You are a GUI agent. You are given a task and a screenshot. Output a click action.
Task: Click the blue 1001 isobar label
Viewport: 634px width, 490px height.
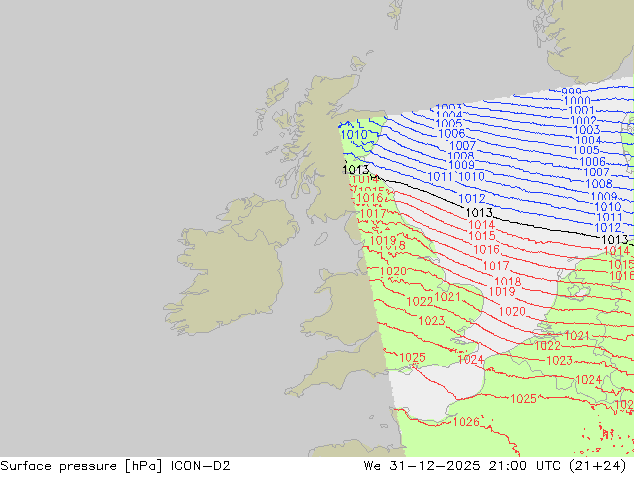(581, 110)
